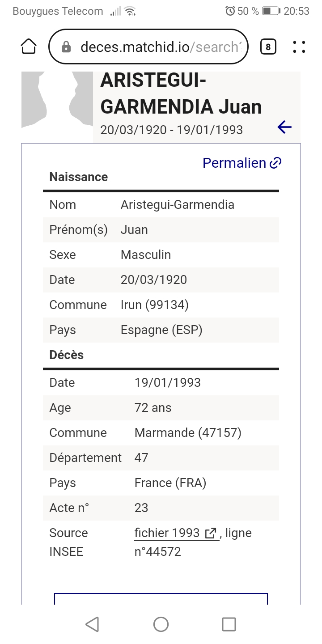Open the tab switcher showing 8 tabs
322x644 pixels.
(x=268, y=47)
